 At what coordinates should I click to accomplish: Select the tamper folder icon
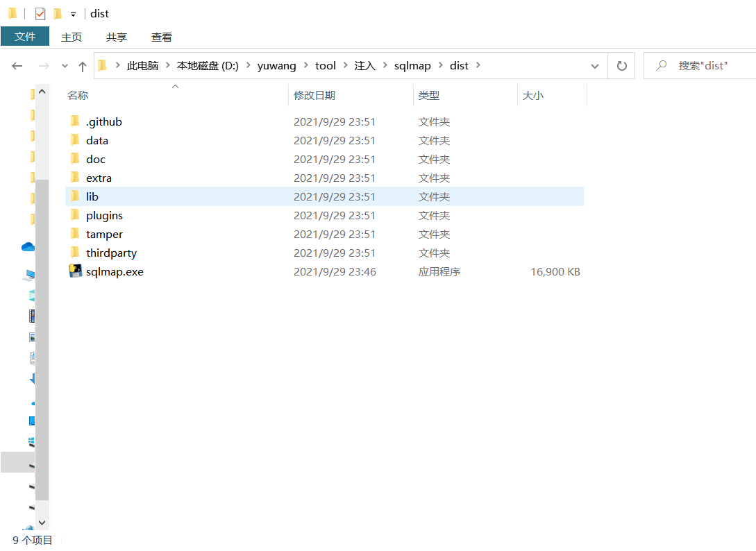point(75,234)
